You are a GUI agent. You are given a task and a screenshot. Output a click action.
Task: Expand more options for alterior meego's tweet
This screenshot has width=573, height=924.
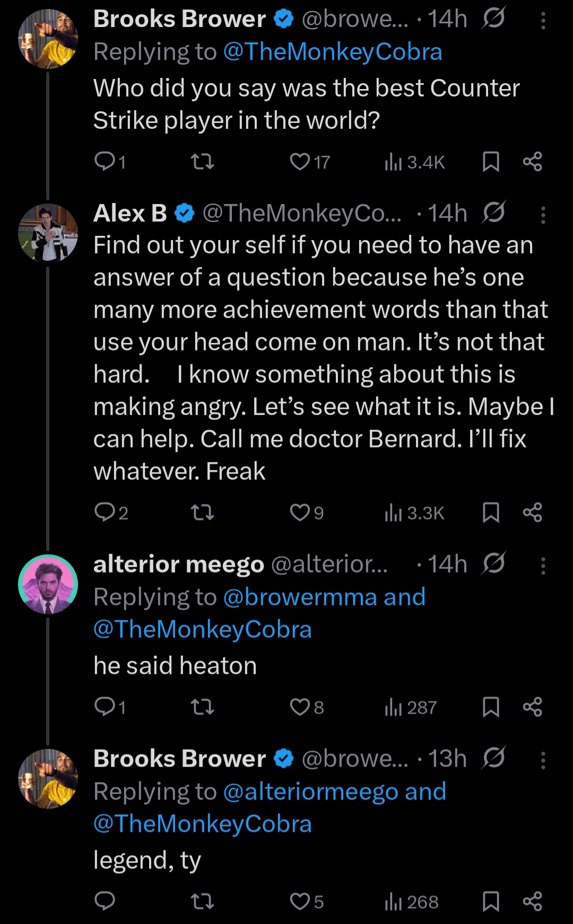pos(543,566)
